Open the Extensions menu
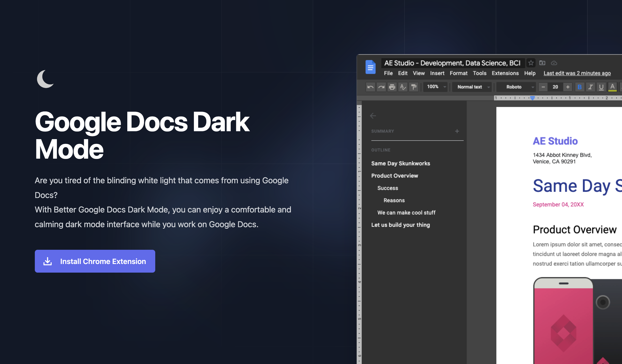Viewport: 622px width, 364px height. (x=505, y=73)
